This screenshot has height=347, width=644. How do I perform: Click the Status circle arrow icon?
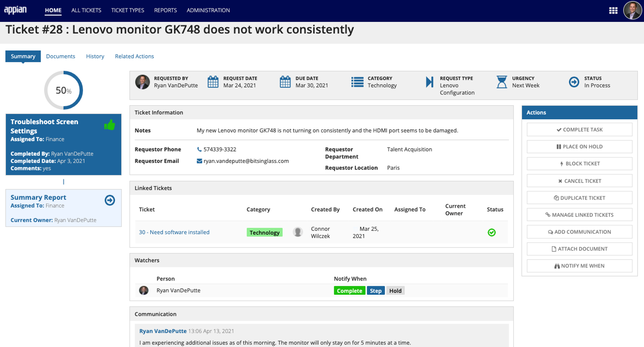574,82
